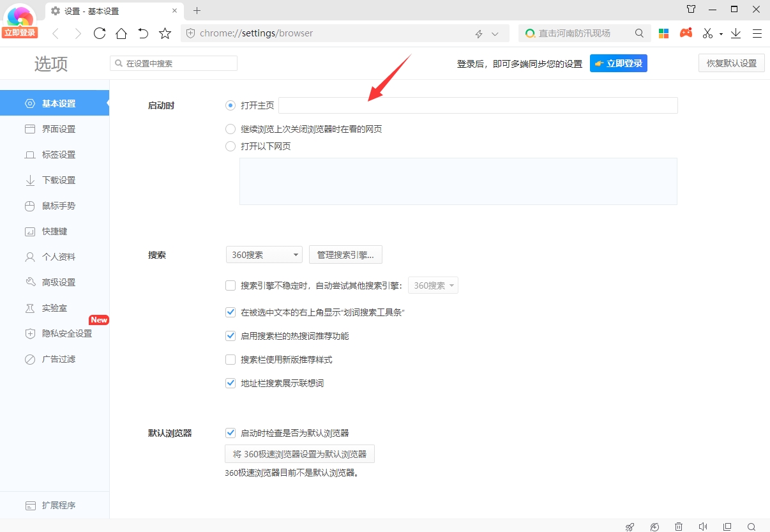Open the disabled fallback 360搜索 dropdown
The image size is (770, 532).
point(433,285)
